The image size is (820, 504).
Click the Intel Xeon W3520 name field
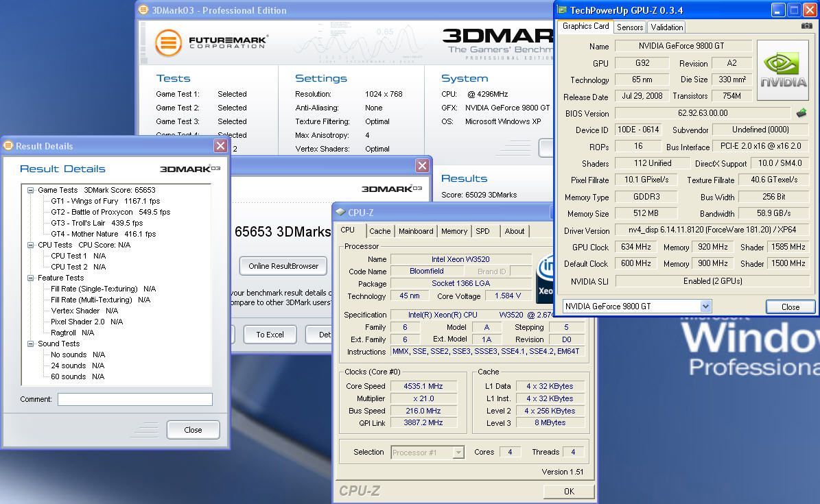[460, 259]
